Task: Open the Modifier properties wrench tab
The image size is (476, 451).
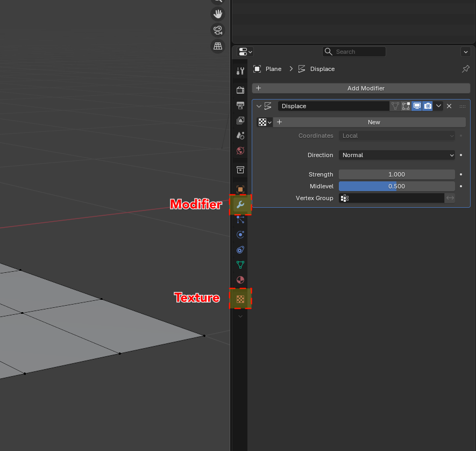Action: point(240,205)
